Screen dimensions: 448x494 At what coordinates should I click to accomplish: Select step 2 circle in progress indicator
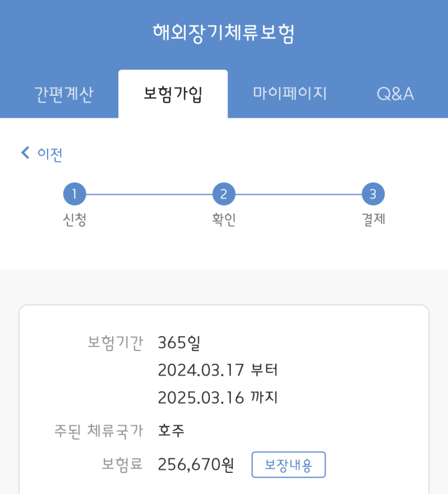tap(224, 194)
